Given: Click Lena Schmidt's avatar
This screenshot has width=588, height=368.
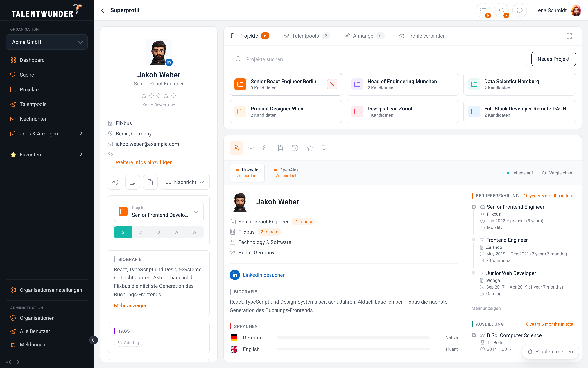Looking at the screenshot, I should (x=576, y=10).
